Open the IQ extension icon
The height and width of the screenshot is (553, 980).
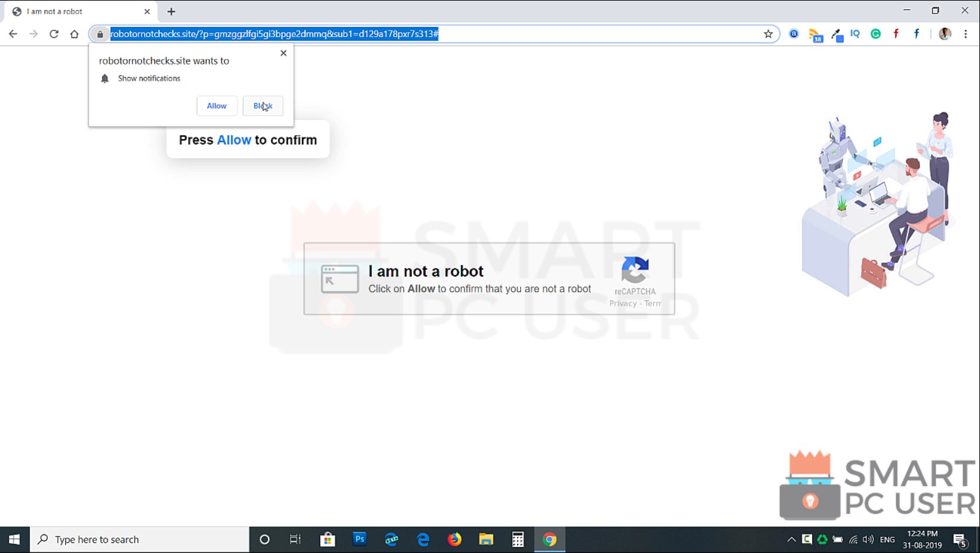(855, 34)
